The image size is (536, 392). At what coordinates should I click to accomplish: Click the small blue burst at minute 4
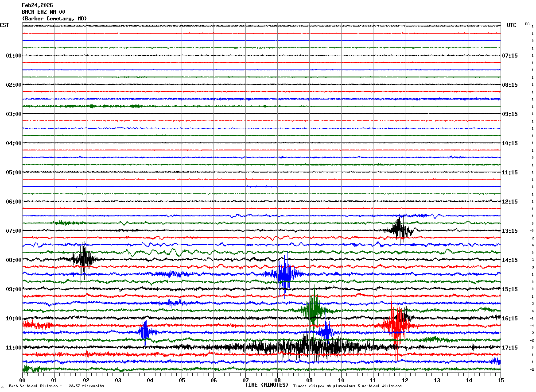(146, 332)
